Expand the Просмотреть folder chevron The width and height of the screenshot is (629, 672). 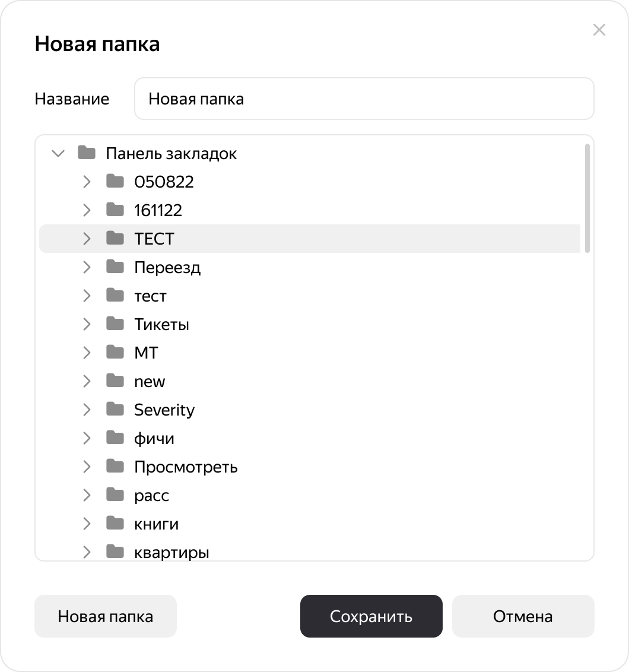[87, 467]
